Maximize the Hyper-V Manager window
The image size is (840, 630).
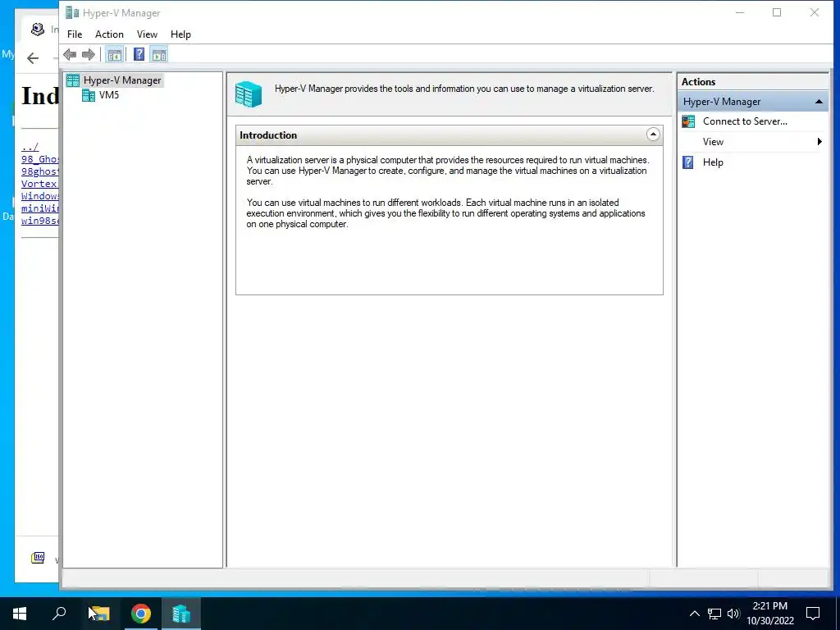click(x=777, y=12)
